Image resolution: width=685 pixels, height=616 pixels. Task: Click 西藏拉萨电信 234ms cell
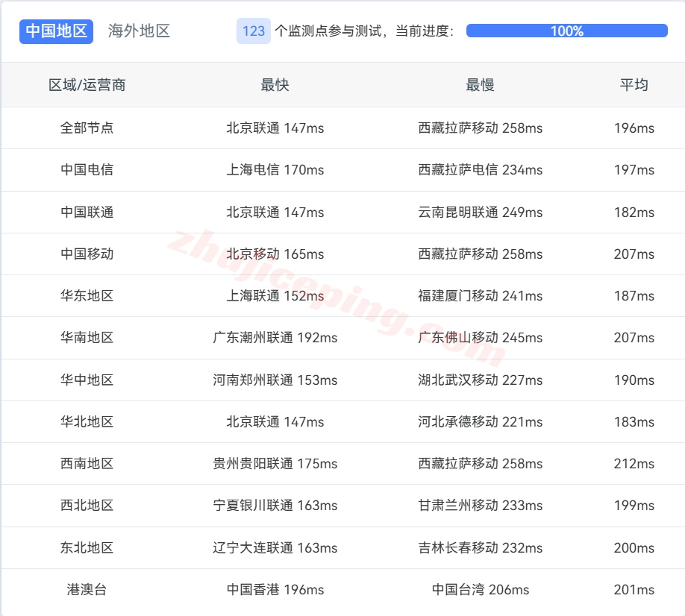pyautogui.click(x=480, y=170)
